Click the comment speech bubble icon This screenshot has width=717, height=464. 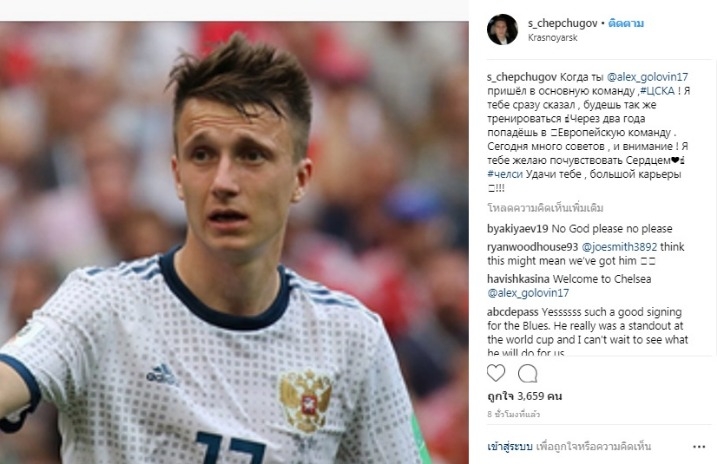point(527,373)
